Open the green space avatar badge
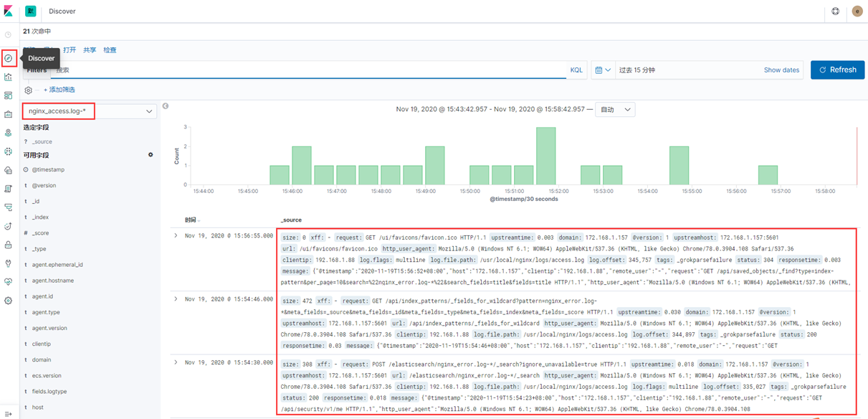Screen dimensions: 868x419 point(31,11)
